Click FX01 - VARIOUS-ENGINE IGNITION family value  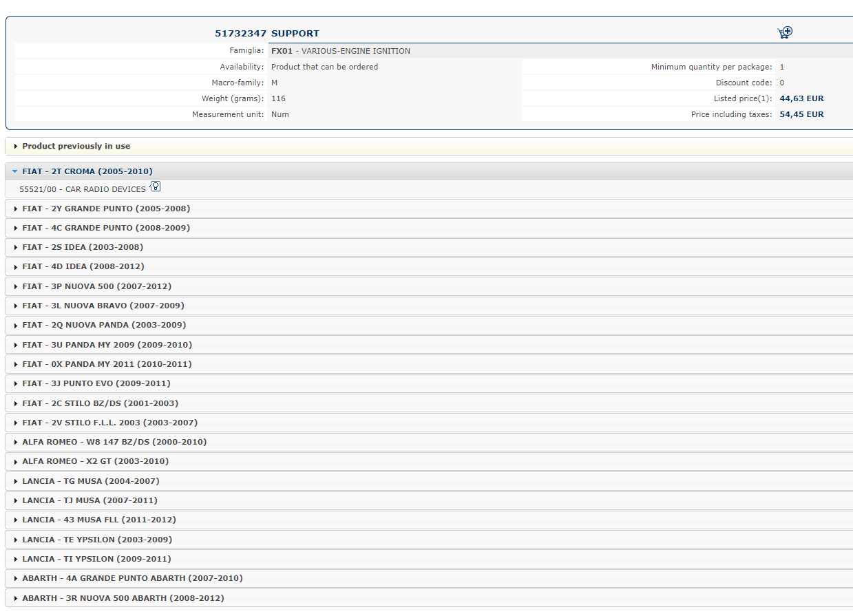coord(341,51)
